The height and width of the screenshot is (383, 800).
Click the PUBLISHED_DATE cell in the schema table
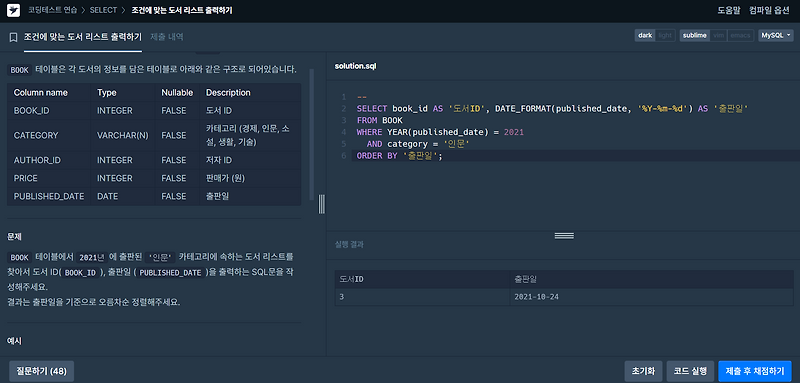(48, 196)
